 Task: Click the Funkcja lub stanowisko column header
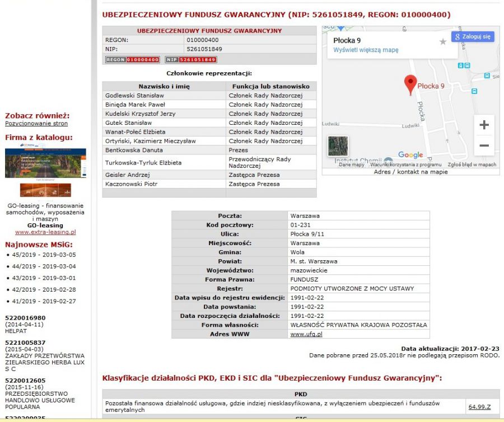[x=271, y=86]
